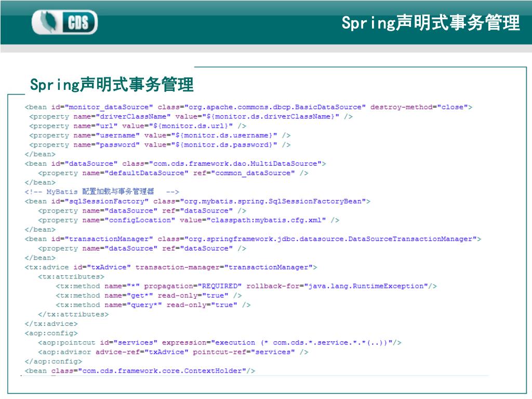Image resolution: width=532 pixels, height=399 pixels.
Task: Click the ContextHolder bean line
Action: 140,371
